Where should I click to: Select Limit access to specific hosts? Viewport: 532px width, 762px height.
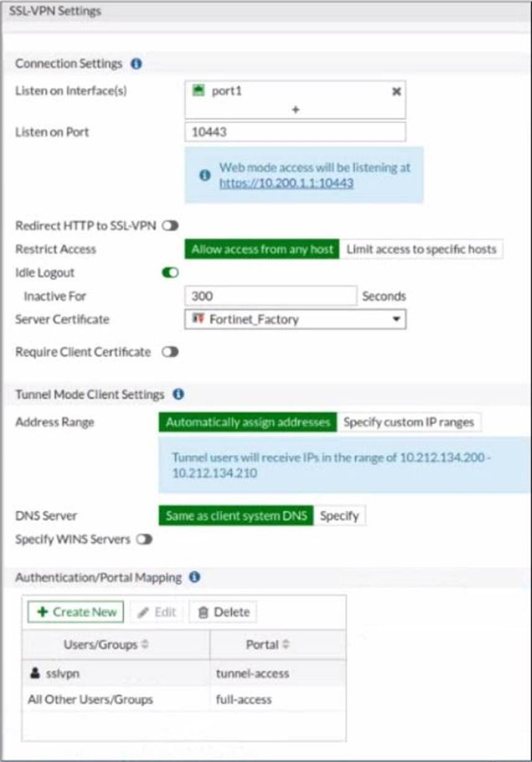point(422,250)
